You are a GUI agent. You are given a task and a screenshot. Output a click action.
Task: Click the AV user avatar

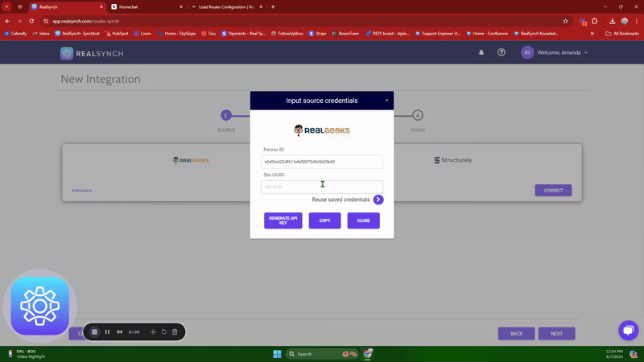[527, 52]
